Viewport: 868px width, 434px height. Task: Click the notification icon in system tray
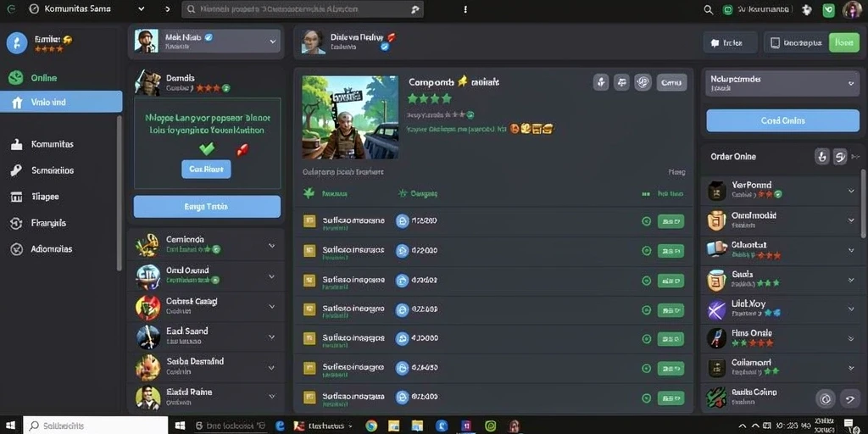[x=849, y=426]
